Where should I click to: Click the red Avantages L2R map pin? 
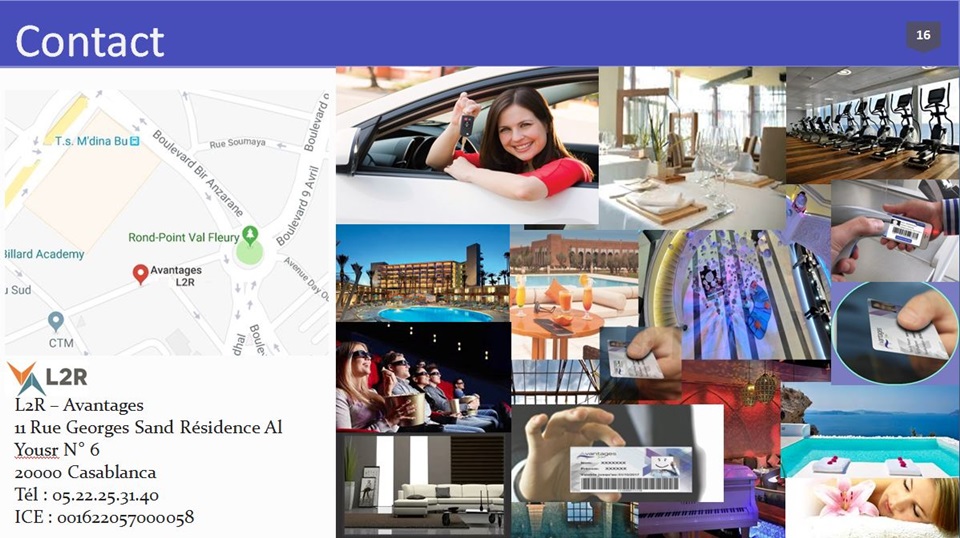[x=141, y=273]
